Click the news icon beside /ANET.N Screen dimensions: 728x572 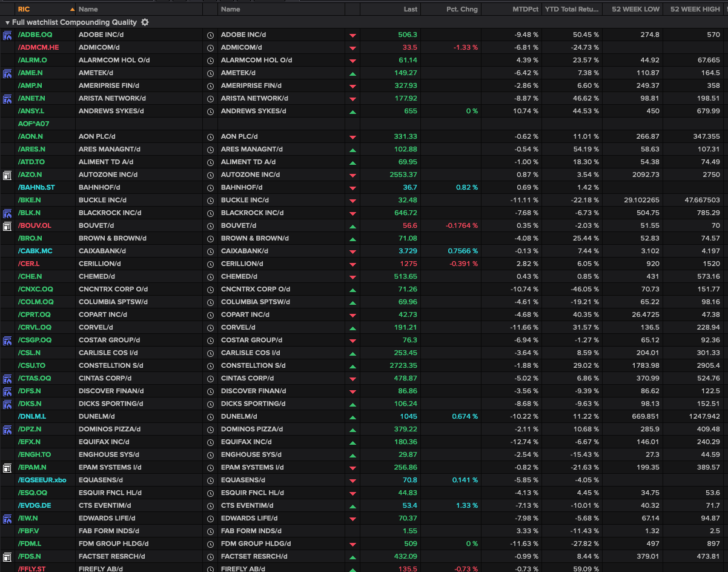(8, 98)
